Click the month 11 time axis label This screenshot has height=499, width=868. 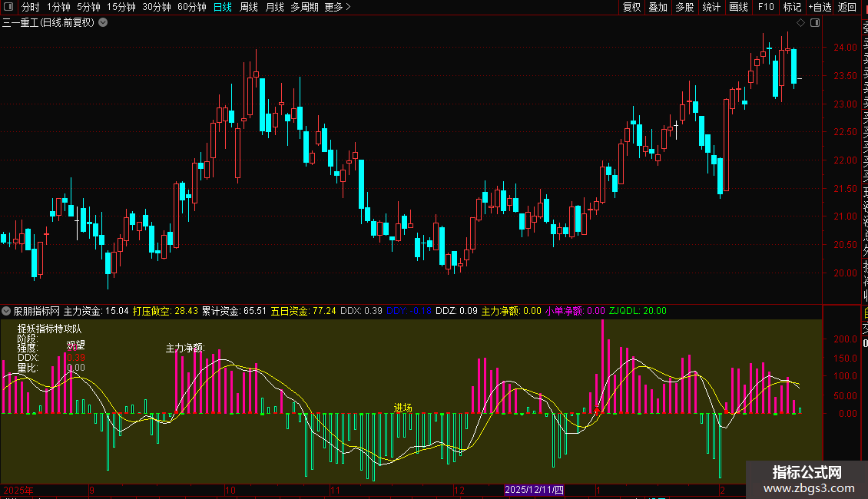pyautogui.click(x=335, y=490)
